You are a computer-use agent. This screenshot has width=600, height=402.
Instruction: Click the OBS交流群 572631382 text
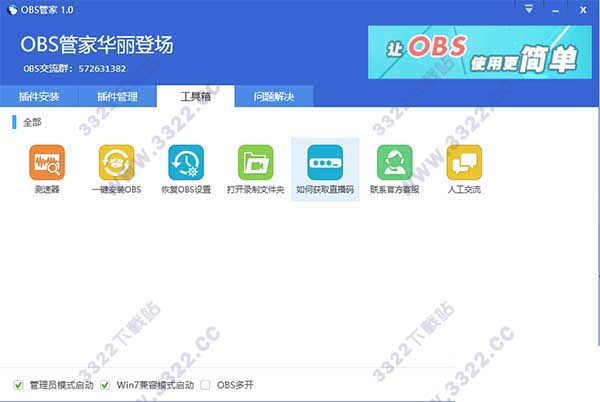click(75, 68)
